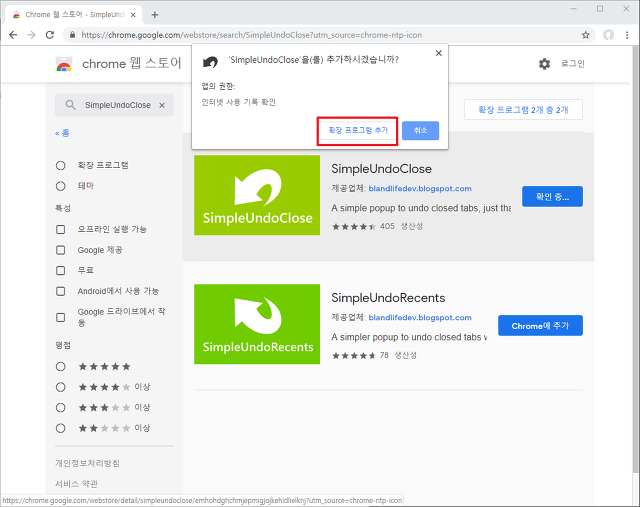This screenshot has height=507, width=640.
Task: Check the Google 제공 checkbox
Action: click(60, 250)
